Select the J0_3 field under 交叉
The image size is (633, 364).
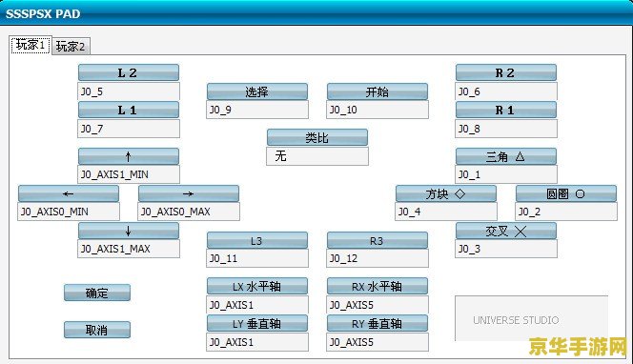(506, 249)
